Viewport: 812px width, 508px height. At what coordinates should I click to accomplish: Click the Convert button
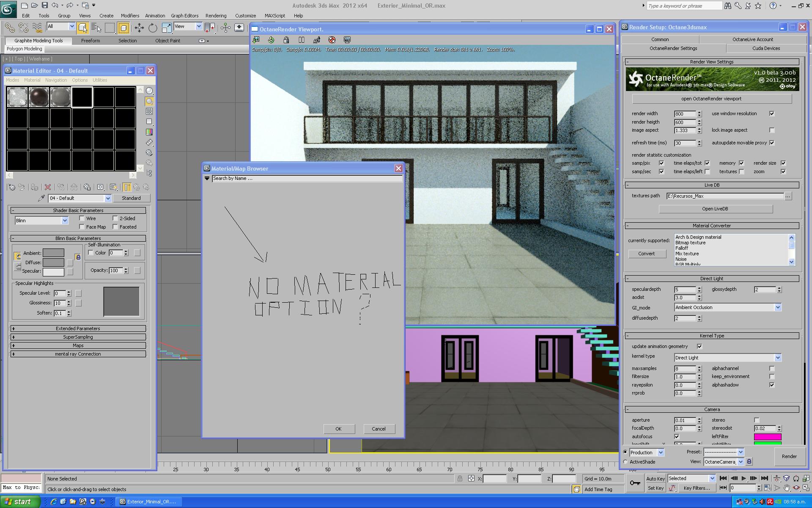tap(647, 254)
